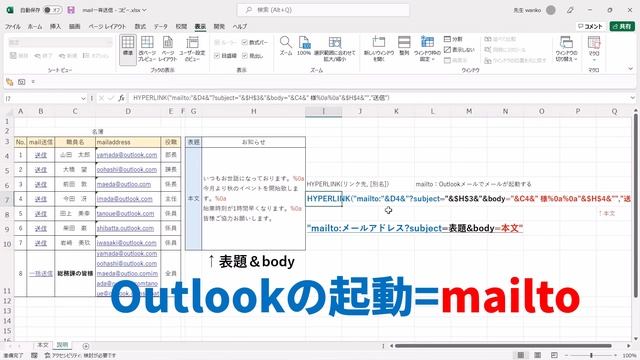Reset zoom with the 100% button
The height and width of the screenshot is (360, 640).
click(304, 46)
